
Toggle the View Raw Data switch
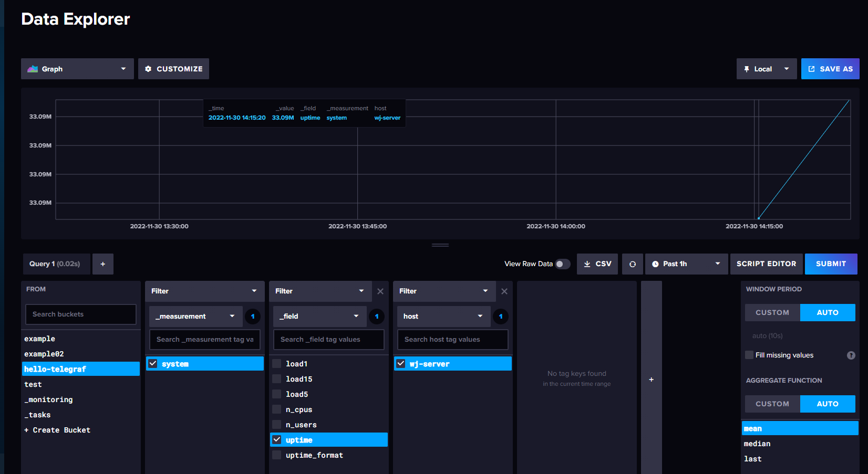pyautogui.click(x=563, y=264)
